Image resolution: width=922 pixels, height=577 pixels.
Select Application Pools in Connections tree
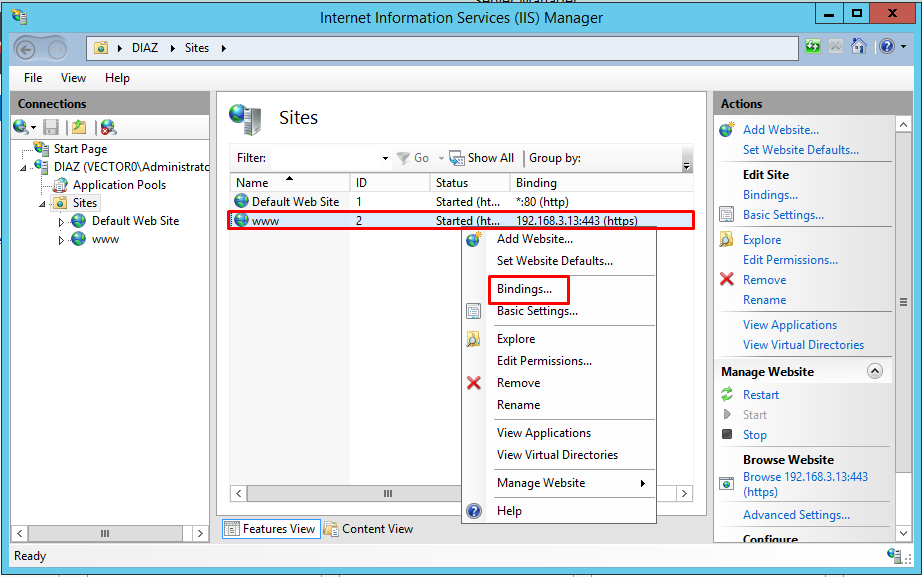pos(119,185)
